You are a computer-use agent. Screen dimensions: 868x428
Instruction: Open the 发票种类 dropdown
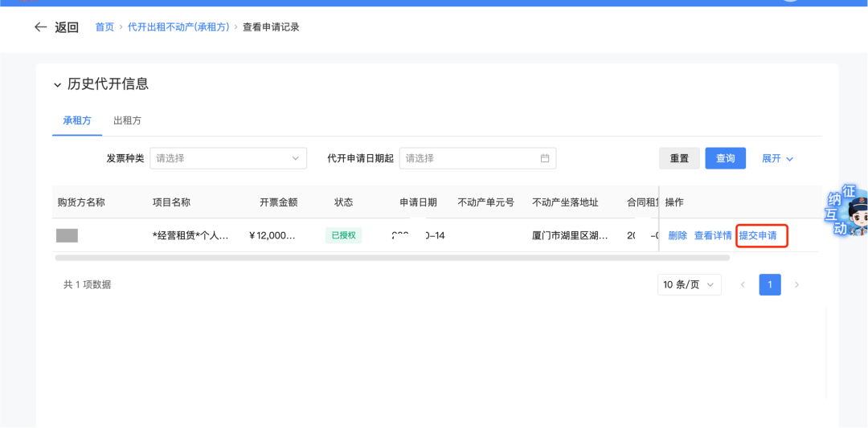pos(228,158)
